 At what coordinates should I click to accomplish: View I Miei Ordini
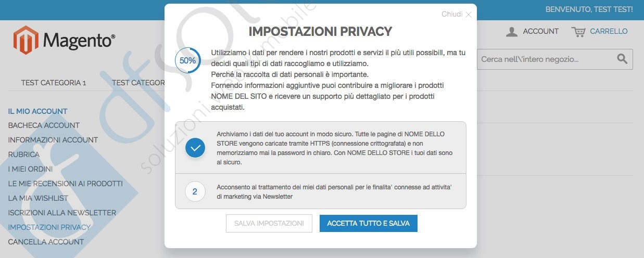(30, 169)
